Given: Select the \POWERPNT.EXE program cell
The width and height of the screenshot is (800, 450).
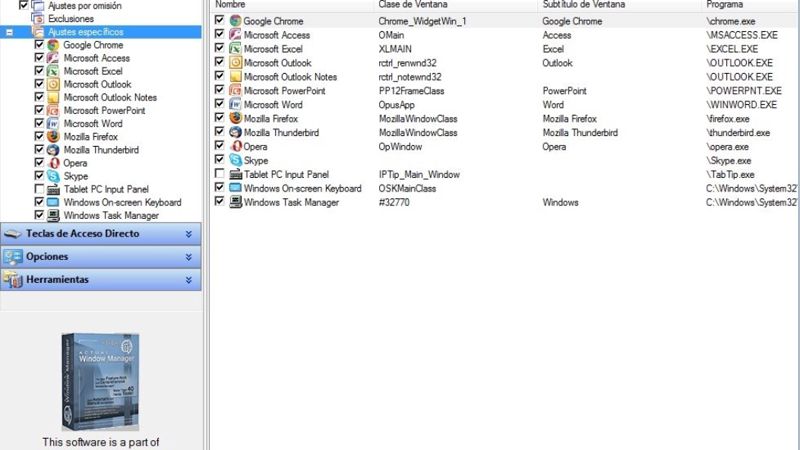Looking at the screenshot, I should 744,91.
